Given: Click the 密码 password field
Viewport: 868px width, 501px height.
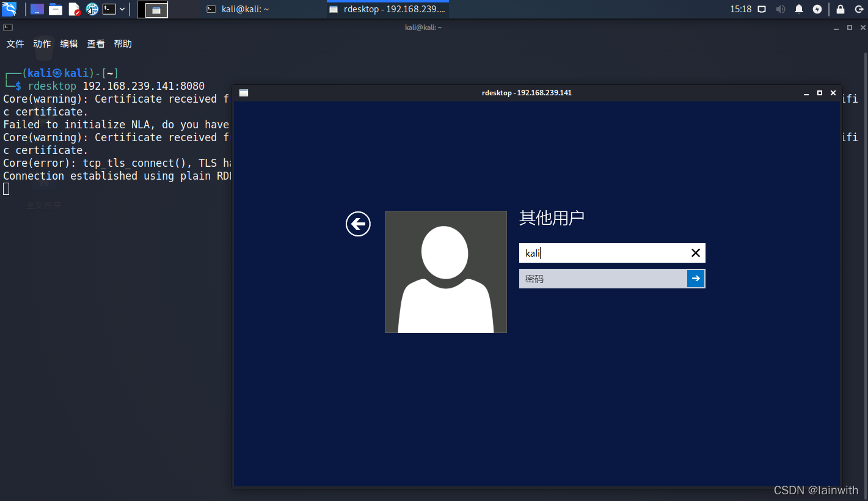Looking at the screenshot, I should tap(603, 279).
